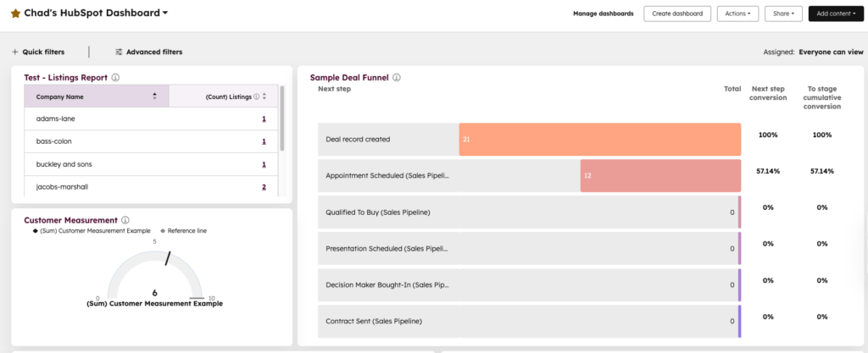
Task: Click Manage dashboards
Action: pos(603,14)
